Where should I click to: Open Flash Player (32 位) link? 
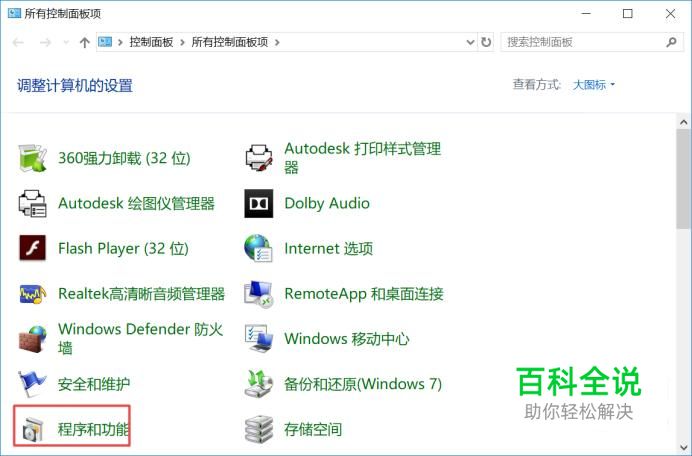tap(123, 249)
